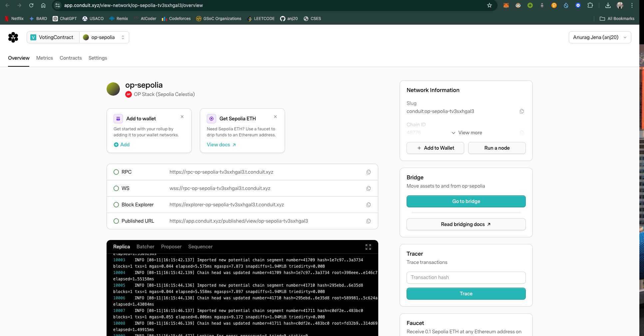Focus the Transaction hash input
The image size is (644, 336).
coord(466,277)
